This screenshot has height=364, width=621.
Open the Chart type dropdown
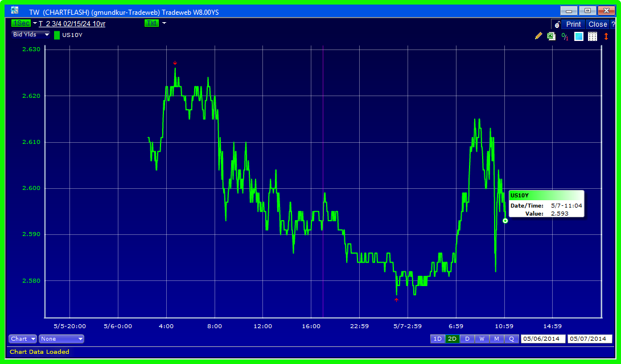23,339
